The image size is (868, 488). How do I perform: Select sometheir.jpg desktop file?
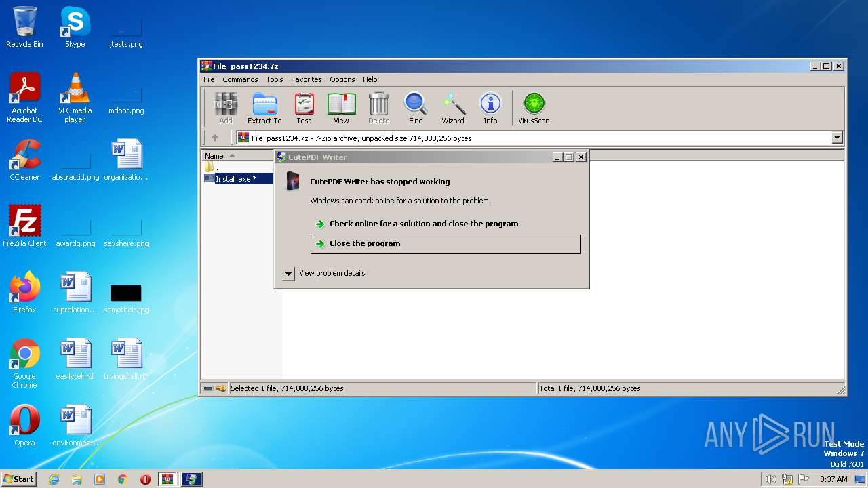[x=126, y=298]
